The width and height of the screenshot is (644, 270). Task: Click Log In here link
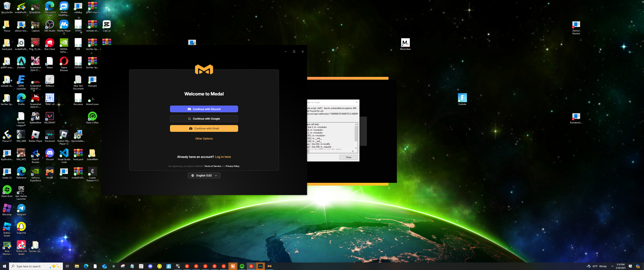(x=223, y=157)
